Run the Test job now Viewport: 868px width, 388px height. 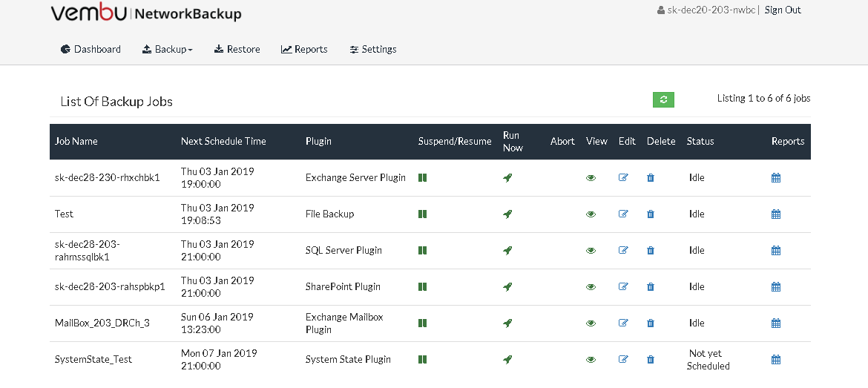tap(507, 214)
